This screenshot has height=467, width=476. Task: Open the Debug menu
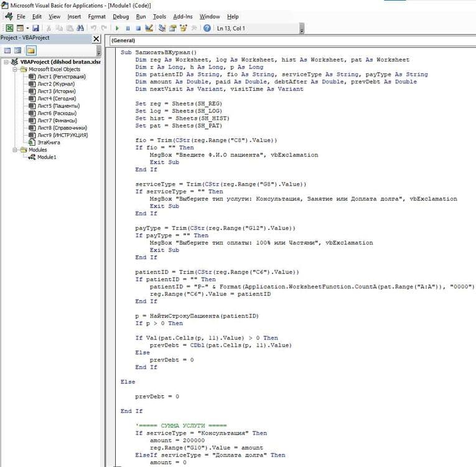point(121,17)
